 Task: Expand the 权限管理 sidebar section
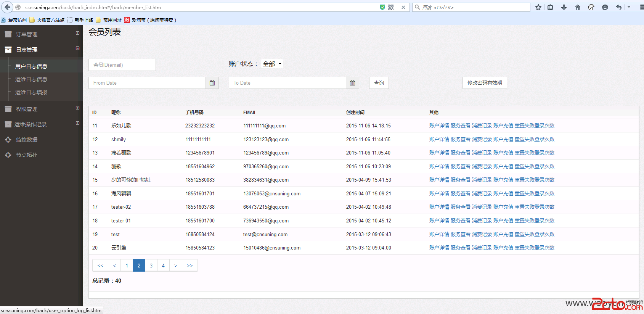pyautogui.click(x=78, y=108)
